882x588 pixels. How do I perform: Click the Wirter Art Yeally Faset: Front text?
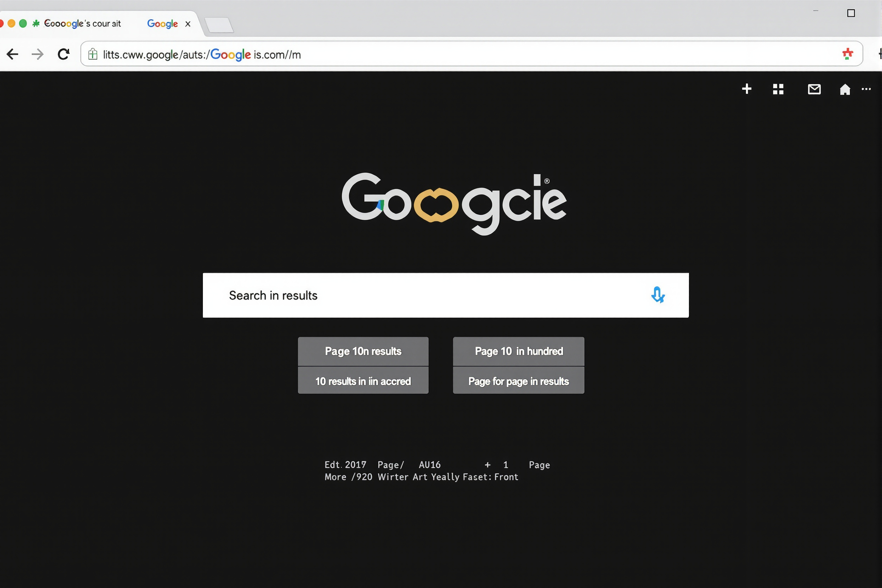point(448,477)
